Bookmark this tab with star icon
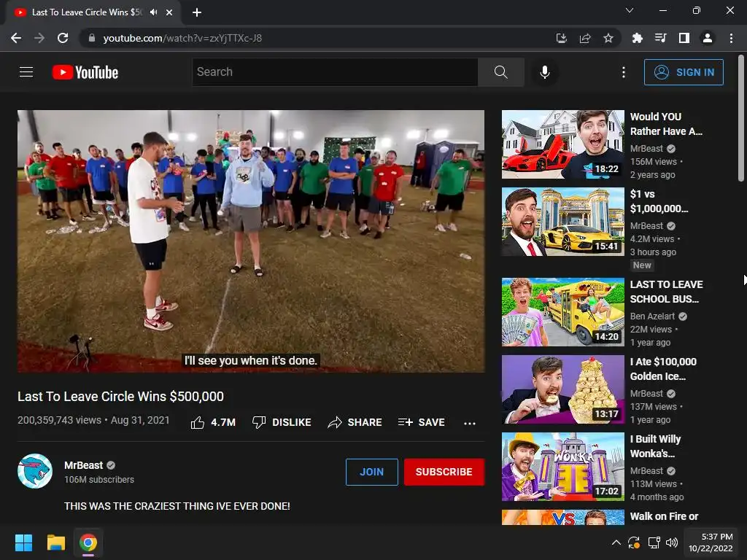This screenshot has height=560, width=747. pyautogui.click(x=608, y=38)
